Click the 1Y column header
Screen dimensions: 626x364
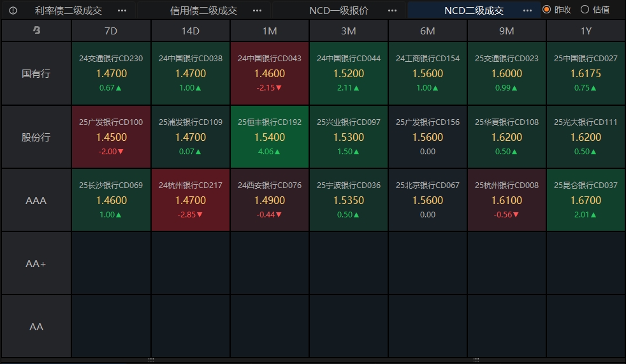(x=586, y=31)
